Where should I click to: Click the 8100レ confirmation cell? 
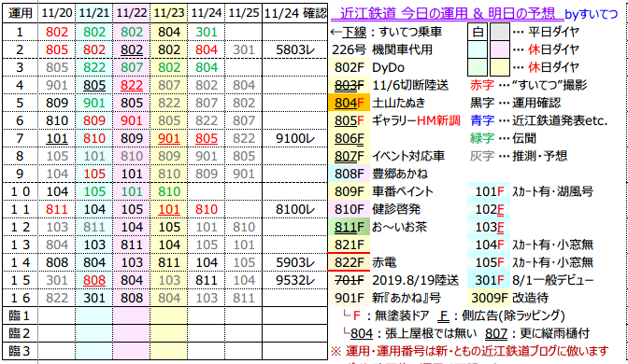[x=295, y=209]
